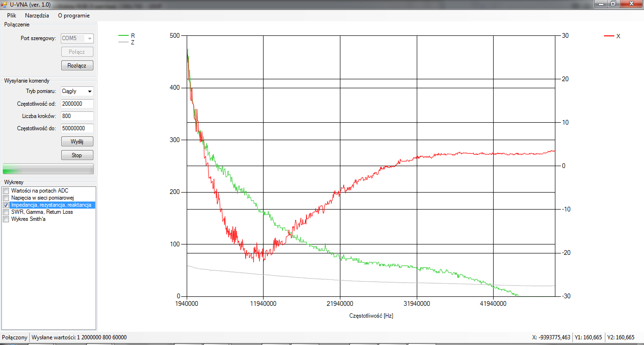Uncheck Impedancja, rezystancja, reaktancja checkbox
The image size is (644, 345).
pos(6,205)
